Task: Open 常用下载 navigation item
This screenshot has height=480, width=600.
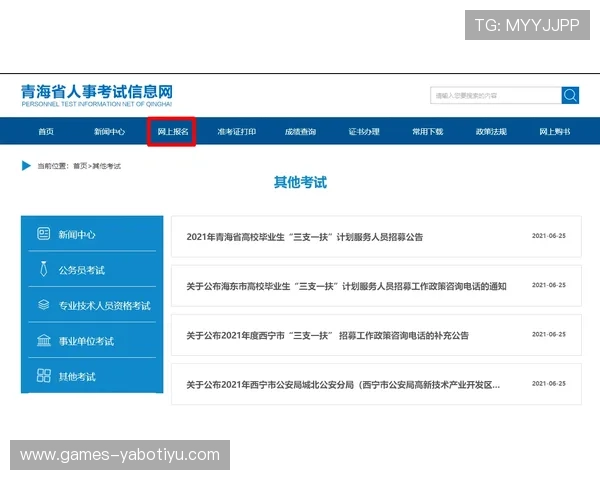Action: (x=427, y=132)
